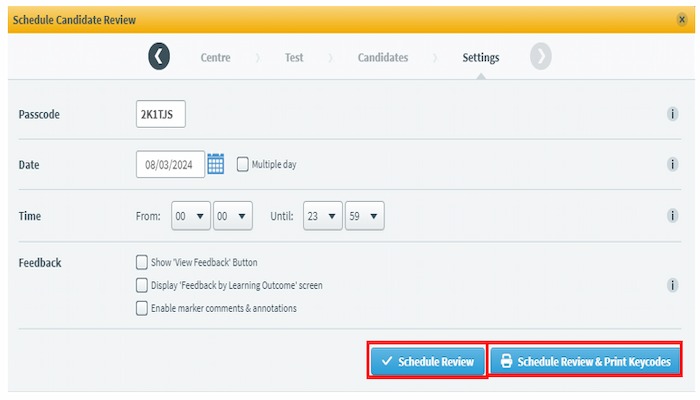Close the Schedule Candidate Review dialog
The height and width of the screenshot is (400, 700).
pos(682,20)
